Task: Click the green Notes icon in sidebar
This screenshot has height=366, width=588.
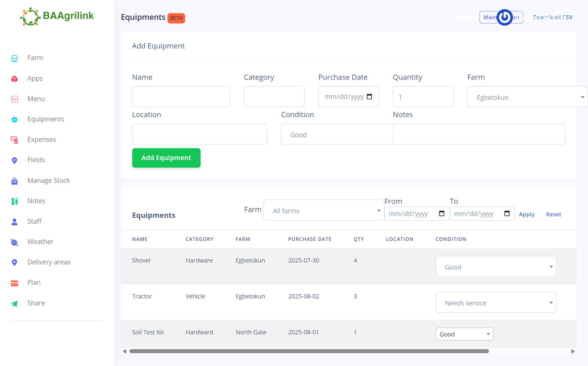Action: [14, 201]
